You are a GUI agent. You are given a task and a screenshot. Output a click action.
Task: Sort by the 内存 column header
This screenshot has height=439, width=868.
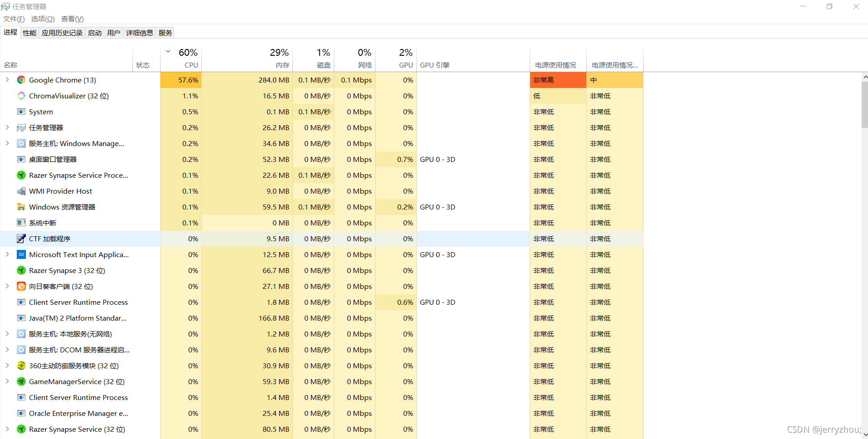coord(247,59)
